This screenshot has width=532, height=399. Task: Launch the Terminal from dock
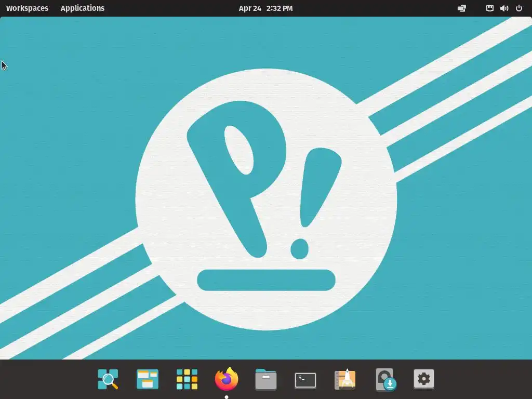coord(305,380)
